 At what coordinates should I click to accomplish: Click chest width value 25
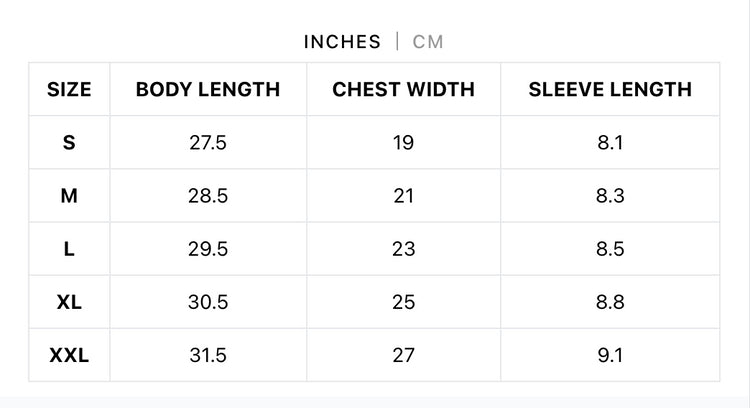coord(403,302)
